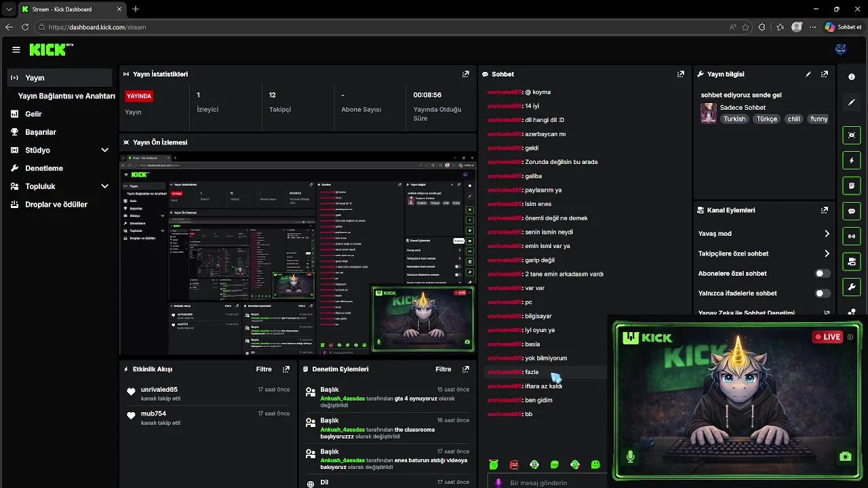Click the pencil icon in right toolbar

click(x=852, y=103)
